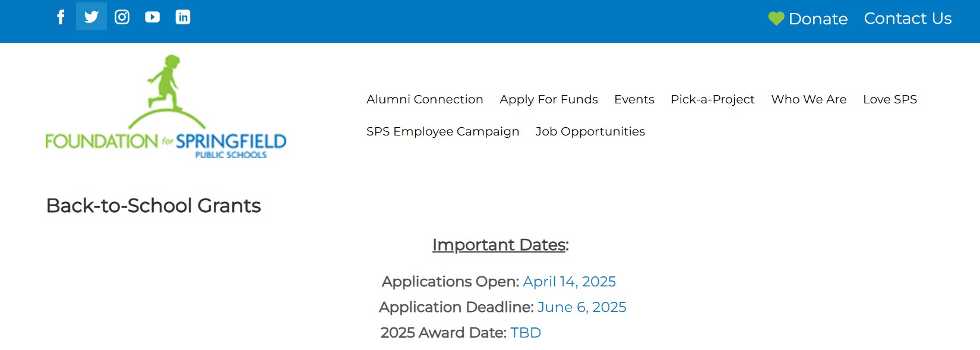Image resolution: width=980 pixels, height=350 pixels.
Task: Click the Twitter bird icon
Action: click(x=91, y=17)
